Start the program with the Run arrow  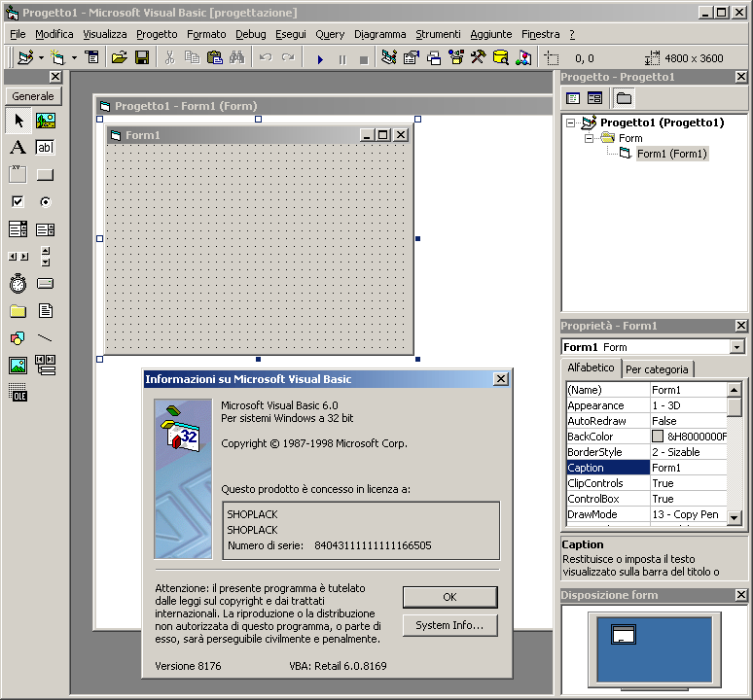click(320, 59)
